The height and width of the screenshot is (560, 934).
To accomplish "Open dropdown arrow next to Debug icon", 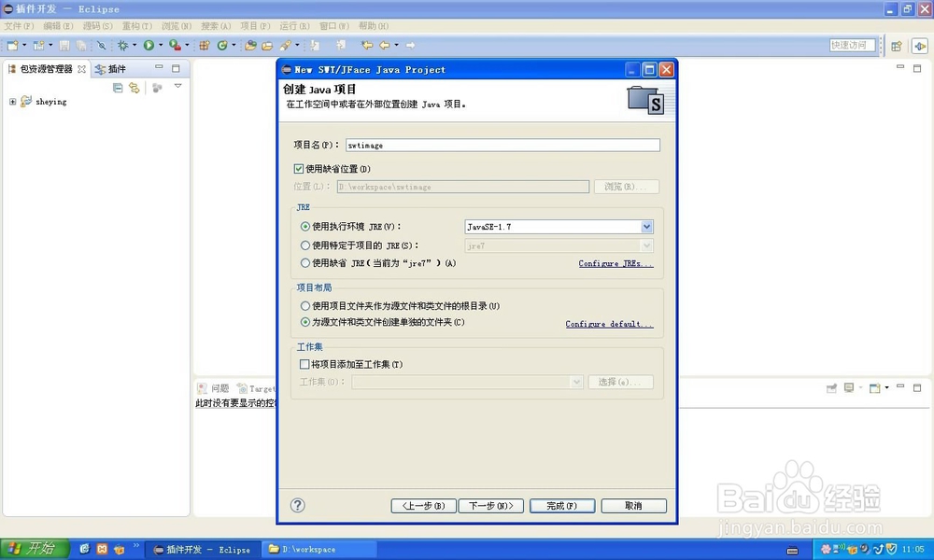I will 134,45.
